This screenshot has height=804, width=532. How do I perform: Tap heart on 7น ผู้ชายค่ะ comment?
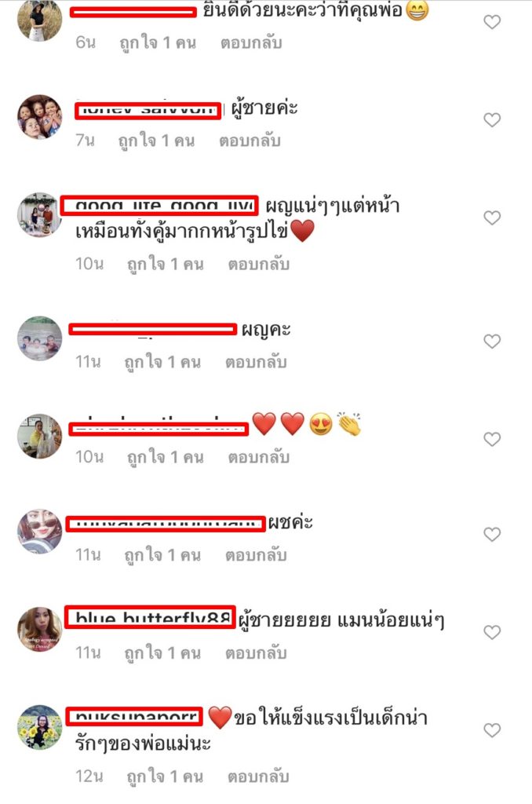click(x=492, y=120)
